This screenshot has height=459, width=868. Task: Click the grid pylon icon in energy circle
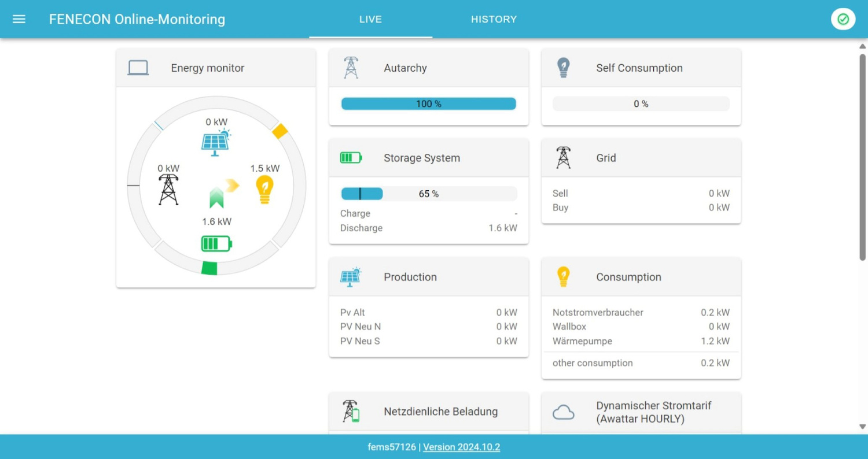168,189
